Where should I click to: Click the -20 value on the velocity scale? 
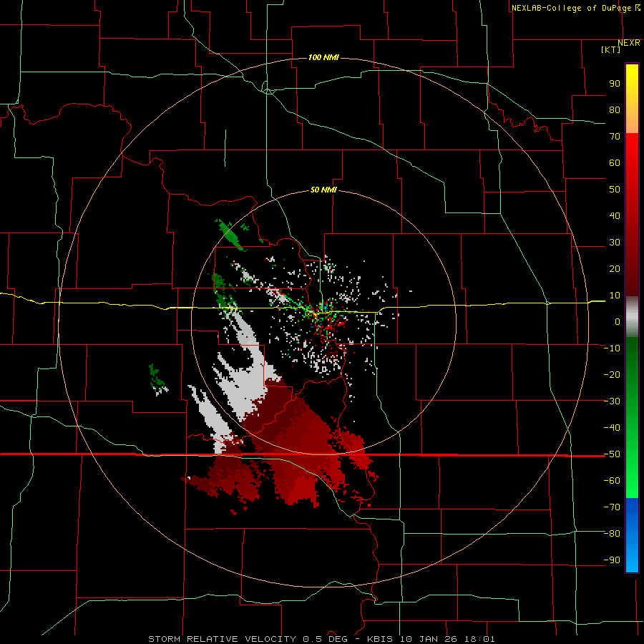612,375
